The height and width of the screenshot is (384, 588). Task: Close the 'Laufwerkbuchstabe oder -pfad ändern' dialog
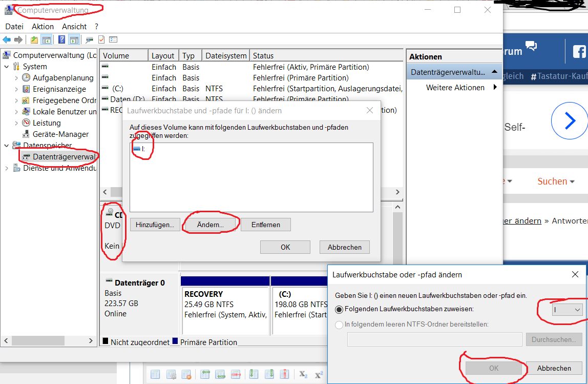575,275
